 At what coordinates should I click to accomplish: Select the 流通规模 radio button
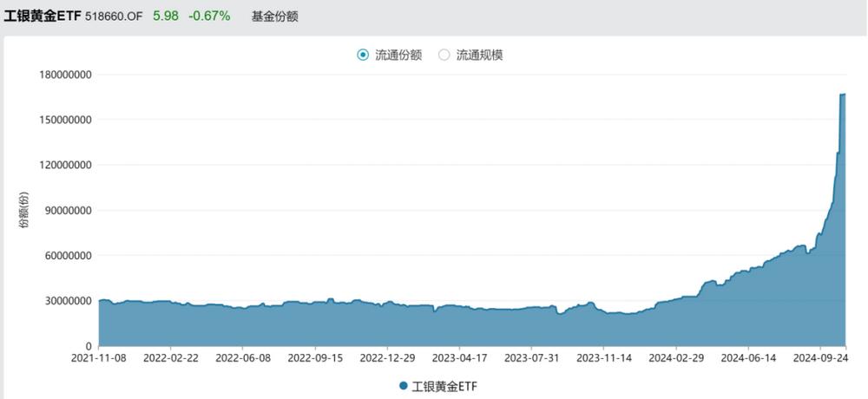point(444,55)
